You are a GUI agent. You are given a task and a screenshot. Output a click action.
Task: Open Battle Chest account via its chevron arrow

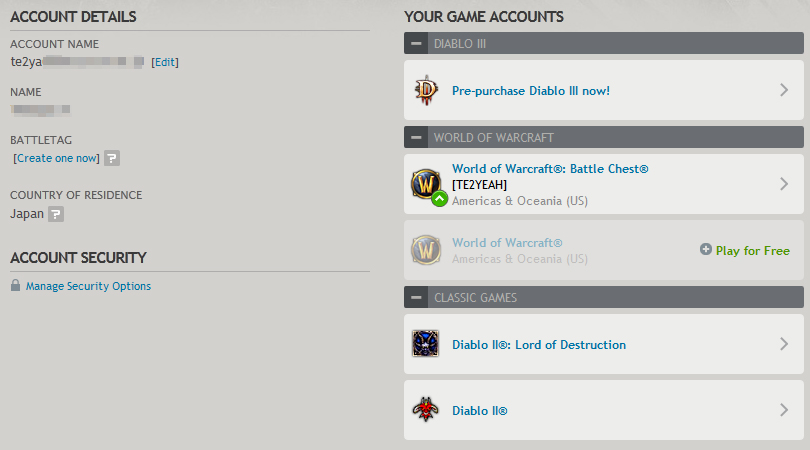pos(784,184)
